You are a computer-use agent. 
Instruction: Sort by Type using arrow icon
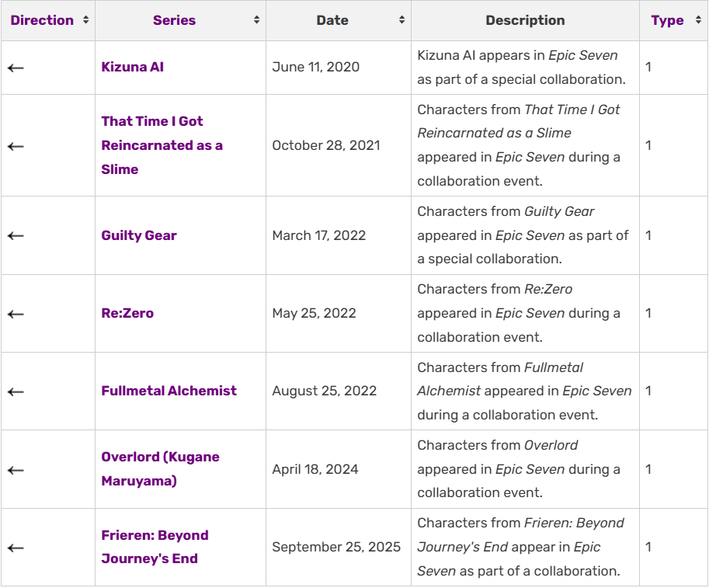pos(699,20)
